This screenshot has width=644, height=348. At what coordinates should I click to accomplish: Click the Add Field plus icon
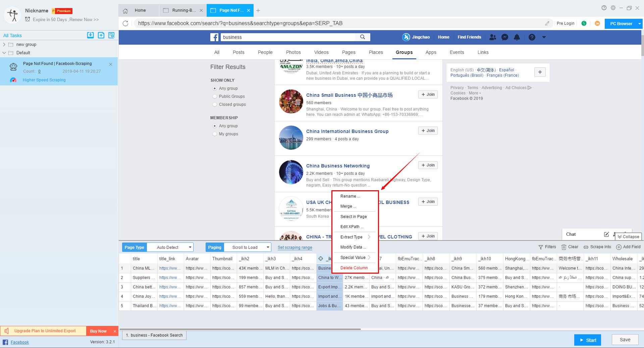pos(619,247)
